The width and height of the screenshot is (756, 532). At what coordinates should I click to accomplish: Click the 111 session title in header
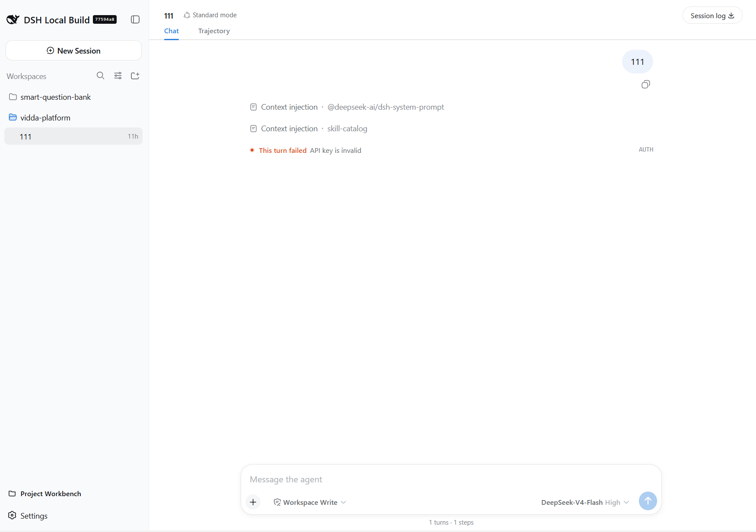coord(168,16)
